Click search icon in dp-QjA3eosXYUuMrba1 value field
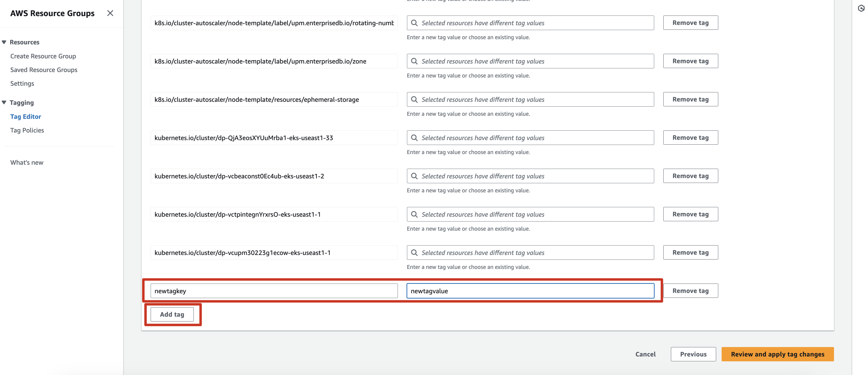Image resolution: width=868 pixels, height=375 pixels. (415, 138)
